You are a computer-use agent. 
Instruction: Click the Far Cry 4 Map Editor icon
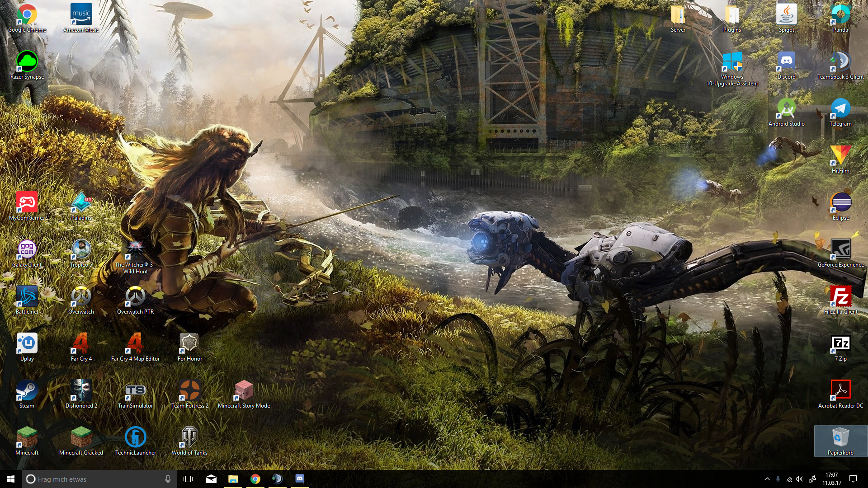[136, 347]
